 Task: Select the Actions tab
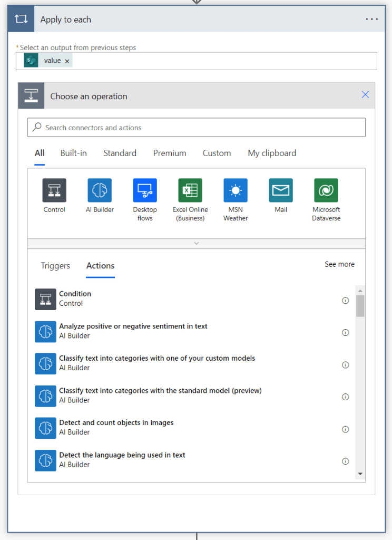(101, 266)
